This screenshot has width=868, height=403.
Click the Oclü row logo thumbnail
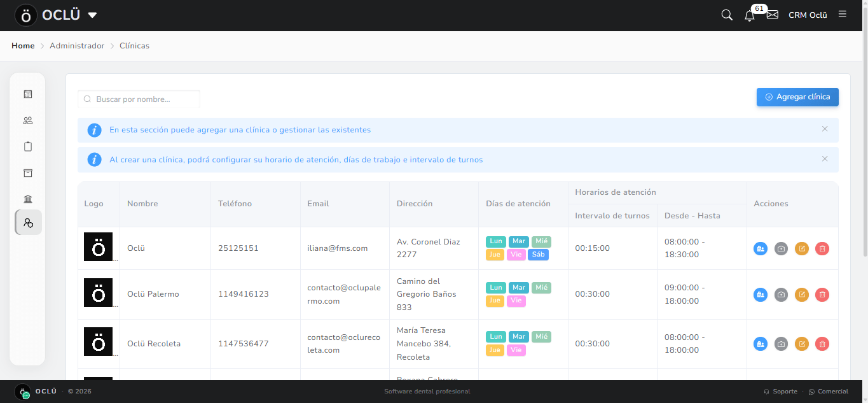pyautogui.click(x=99, y=247)
